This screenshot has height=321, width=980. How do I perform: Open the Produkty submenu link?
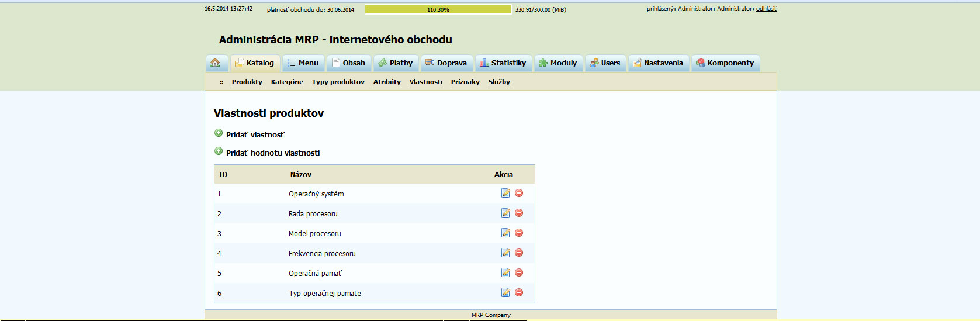pos(247,82)
